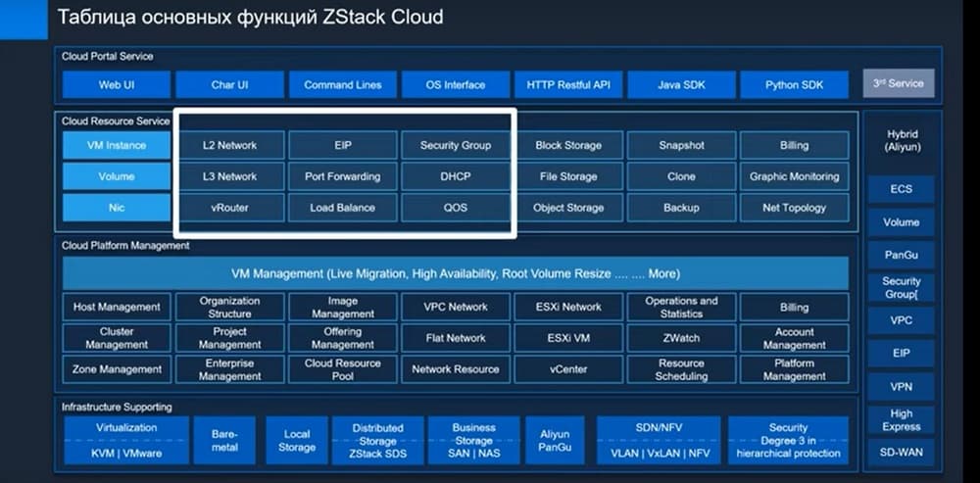Select the Flat Network cell
This screenshot has height=483, width=980.
point(455,338)
